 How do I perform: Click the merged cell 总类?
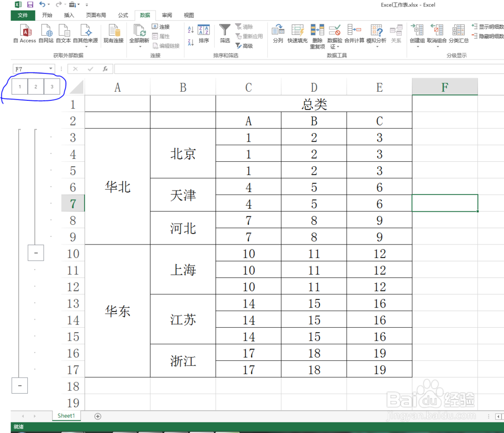314,104
